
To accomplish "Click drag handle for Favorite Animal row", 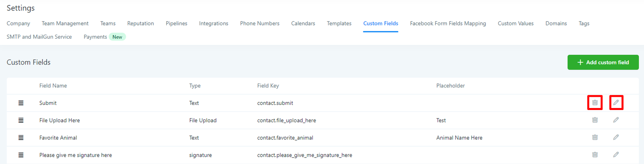I will click(21, 138).
